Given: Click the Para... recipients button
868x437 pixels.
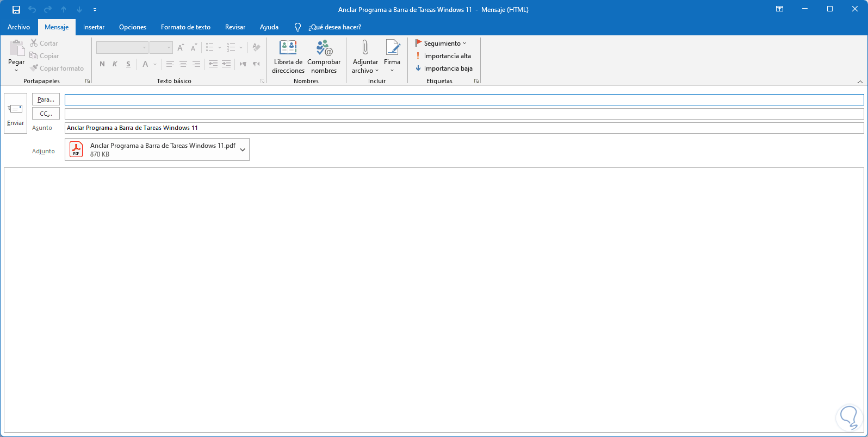Looking at the screenshot, I should (x=46, y=99).
